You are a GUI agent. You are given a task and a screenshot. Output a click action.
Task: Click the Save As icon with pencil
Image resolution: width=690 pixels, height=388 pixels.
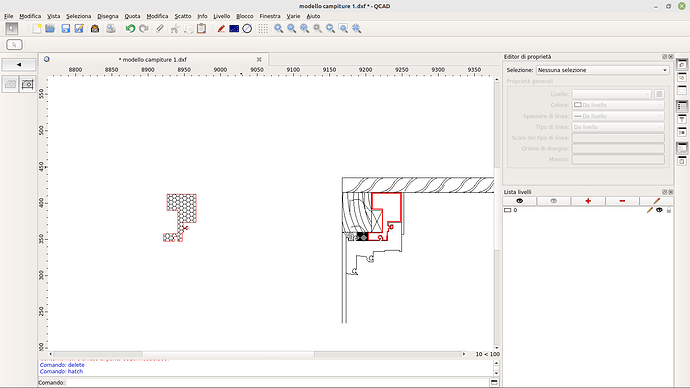click(x=79, y=29)
